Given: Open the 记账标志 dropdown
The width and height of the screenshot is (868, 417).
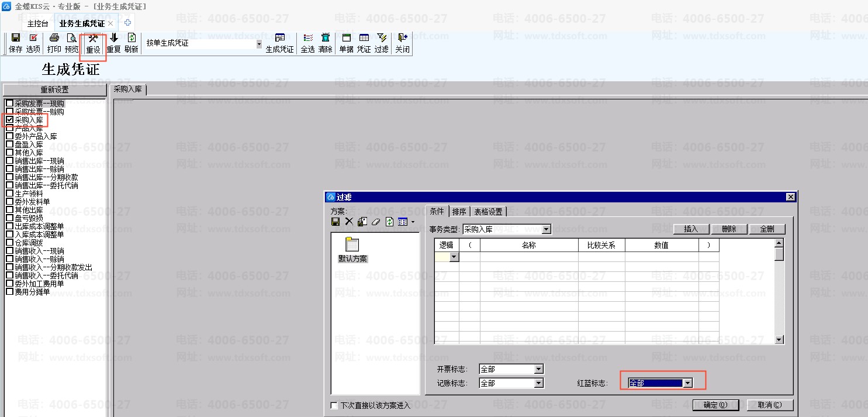Looking at the screenshot, I should (x=539, y=383).
